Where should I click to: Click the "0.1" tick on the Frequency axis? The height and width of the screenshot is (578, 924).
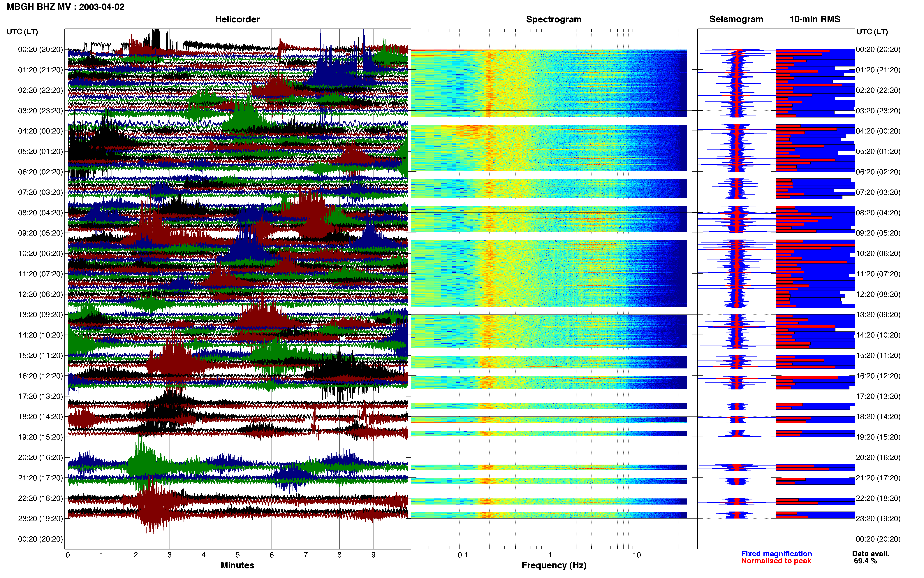point(463,555)
